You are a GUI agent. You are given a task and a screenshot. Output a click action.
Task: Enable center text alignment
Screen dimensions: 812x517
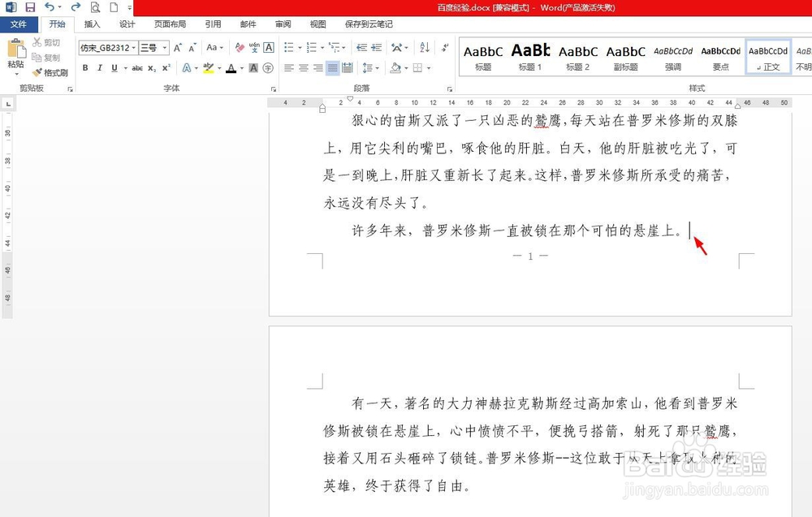303,68
